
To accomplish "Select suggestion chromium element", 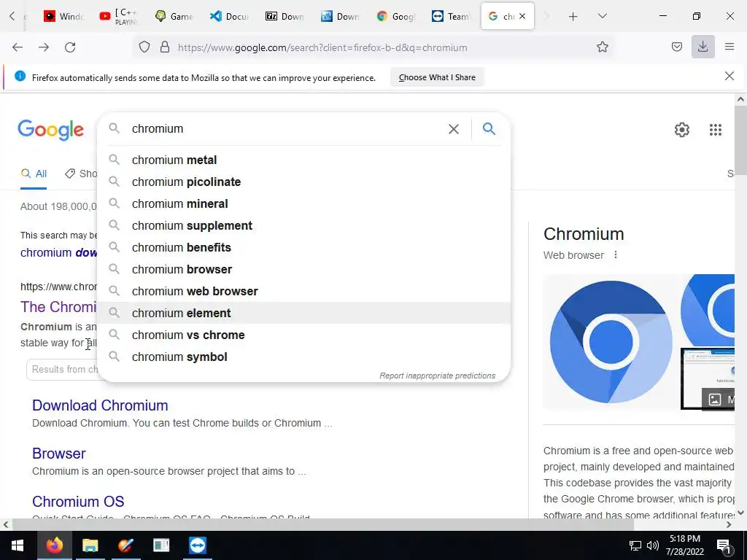I will point(304,313).
